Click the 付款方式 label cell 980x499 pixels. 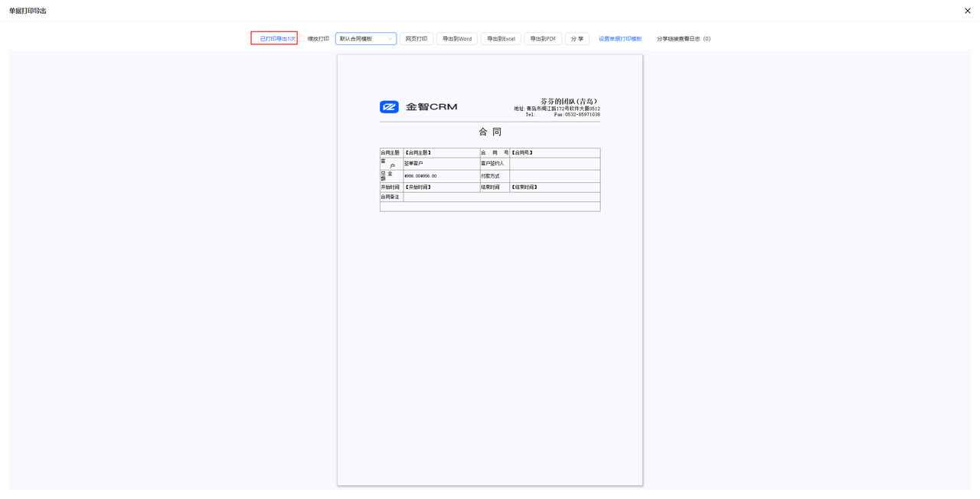tap(495, 176)
